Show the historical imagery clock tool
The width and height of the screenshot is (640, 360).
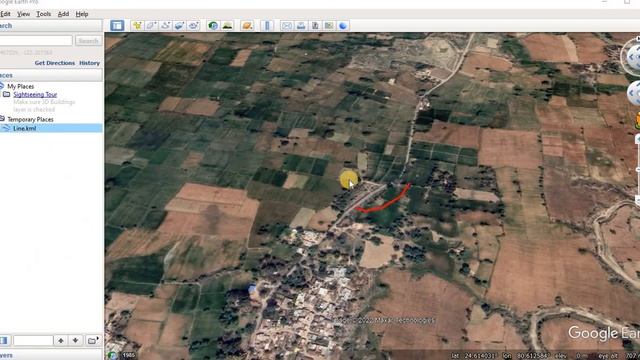point(213,26)
